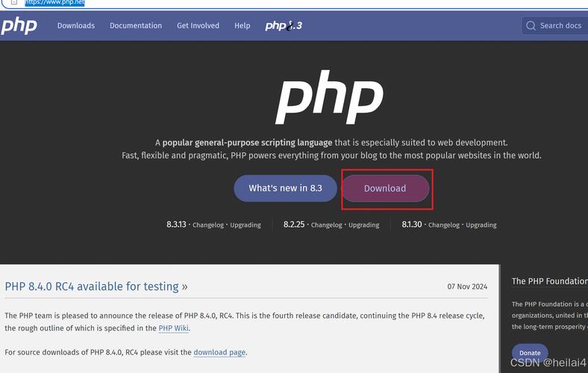Open the Downloads menu item
Viewport: 588px width, 373px height.
coord(76,25)
